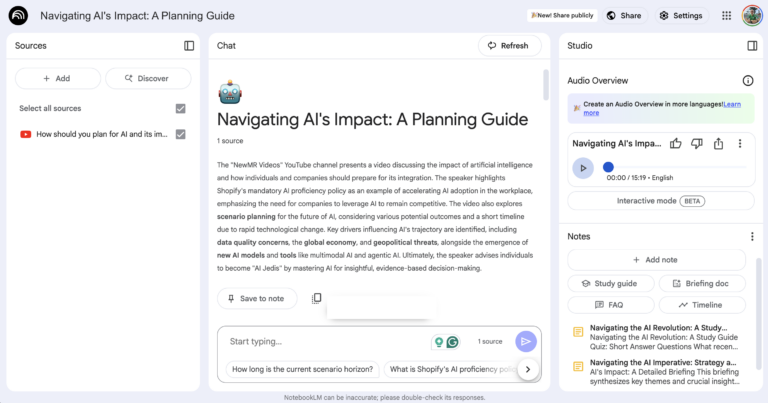This screenshot has width=768, height=403.
Task: Generate a Study guide
Action: click(x=610, y=284)
